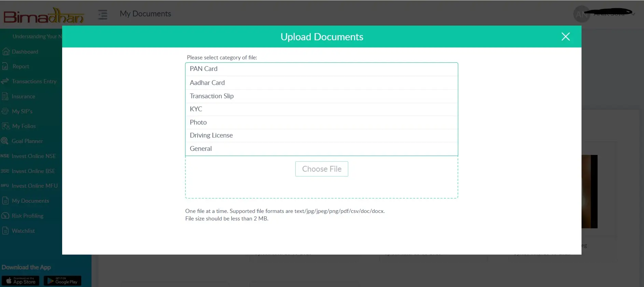644x287 pixels.
Task: Open the hamburger menu toggle icon
Action: coord(103,14)
